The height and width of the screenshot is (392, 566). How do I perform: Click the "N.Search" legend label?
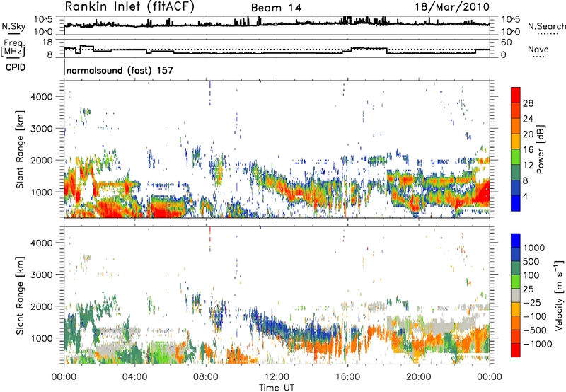tap(546, 26)
